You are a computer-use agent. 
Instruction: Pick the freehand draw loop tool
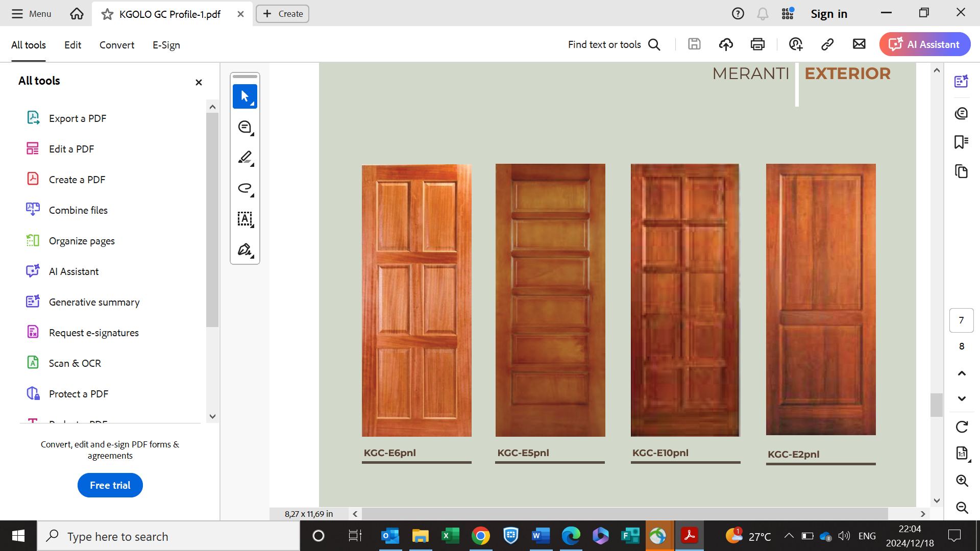pyautogui.click(x=244, y=188)
